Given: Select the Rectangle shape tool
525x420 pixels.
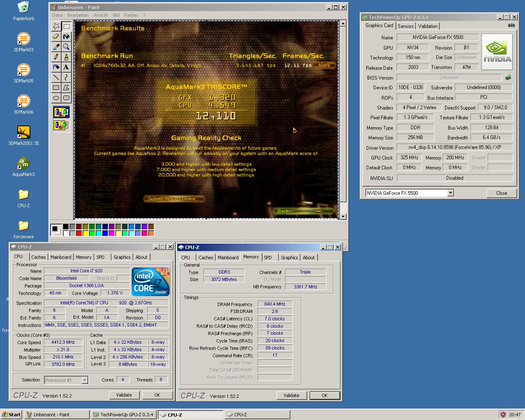Looking at the screenshot, I should [x=56, y=87].
